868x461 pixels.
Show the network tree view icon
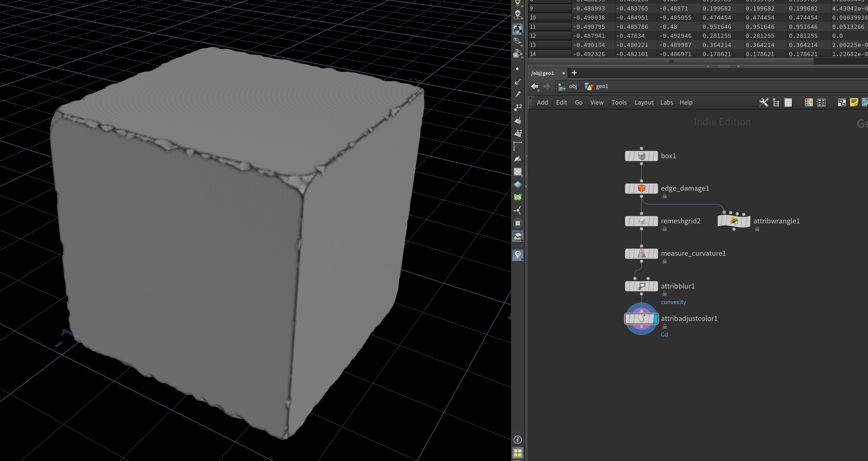tap(776, 103)
